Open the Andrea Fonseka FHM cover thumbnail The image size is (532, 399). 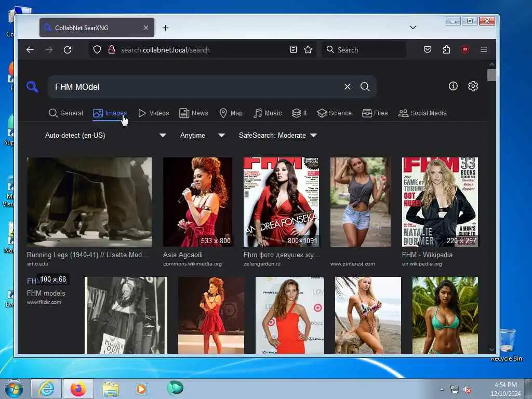281,202
